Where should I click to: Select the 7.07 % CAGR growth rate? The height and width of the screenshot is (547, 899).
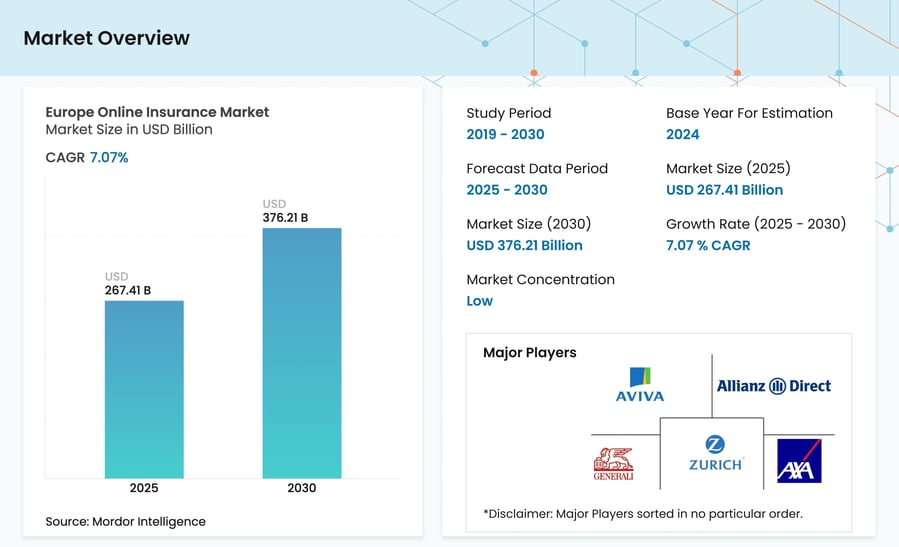tap(708, 245)
